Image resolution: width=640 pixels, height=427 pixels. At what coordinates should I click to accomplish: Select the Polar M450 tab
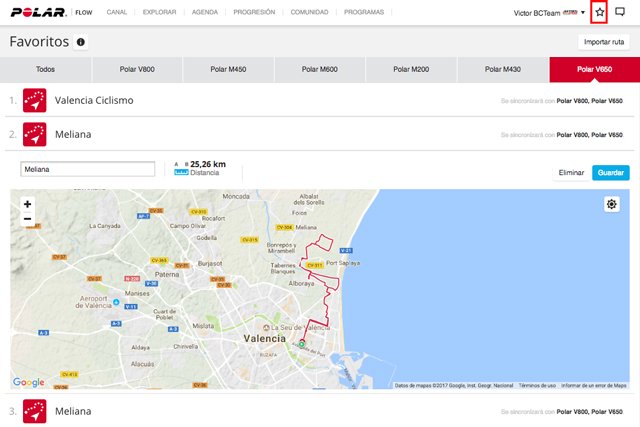coord(229,69)
